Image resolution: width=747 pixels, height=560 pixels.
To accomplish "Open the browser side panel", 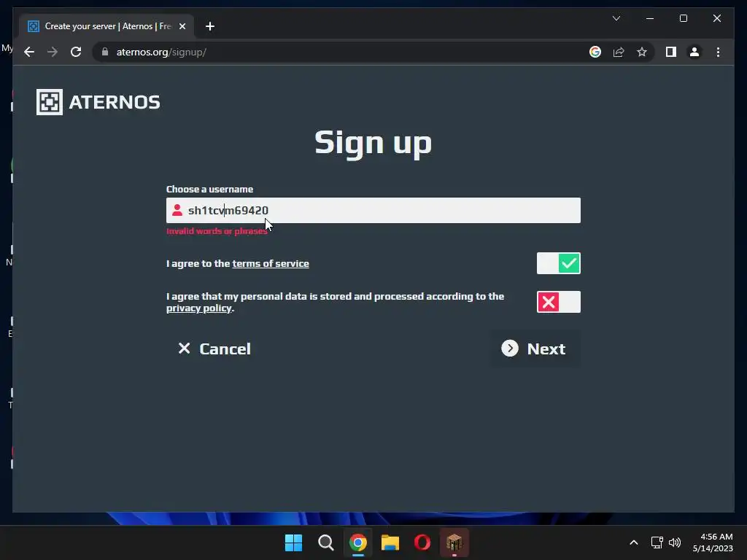I will [671, 52].
